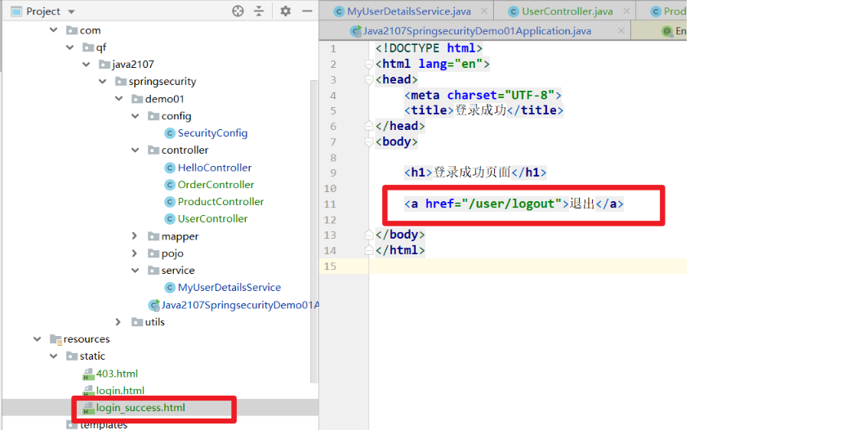This screenshot has height=430, width=868.
Task: Expand the mapper package
Action: tap(135, 236)
